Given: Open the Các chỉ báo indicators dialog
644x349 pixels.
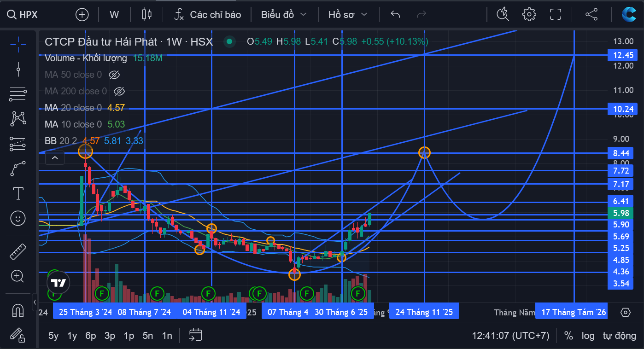Looking at the screenshot, I should coord(208,14).
